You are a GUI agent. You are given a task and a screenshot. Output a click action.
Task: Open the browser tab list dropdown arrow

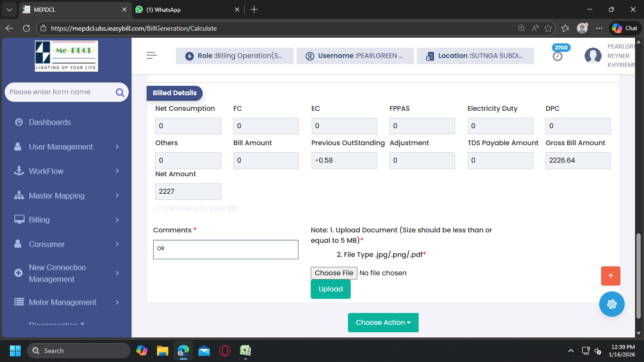point(9,9)
